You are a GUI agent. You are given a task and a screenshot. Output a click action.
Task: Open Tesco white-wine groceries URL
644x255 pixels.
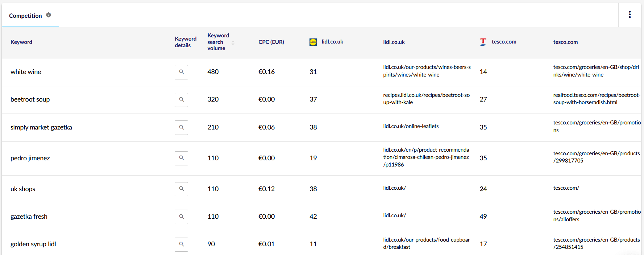point(596,71)
